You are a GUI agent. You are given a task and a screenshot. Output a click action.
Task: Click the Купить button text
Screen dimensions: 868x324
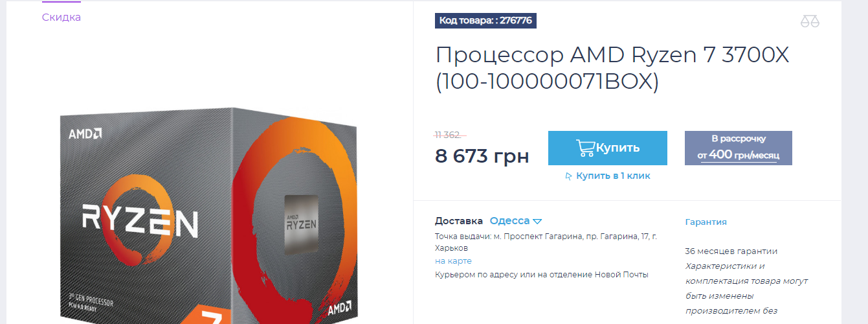click(618, 148)
